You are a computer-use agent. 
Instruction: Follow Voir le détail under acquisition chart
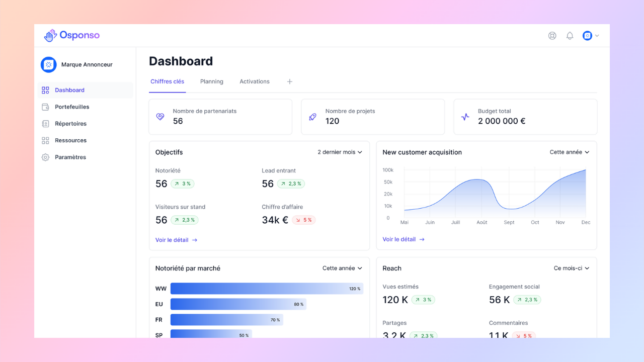point(404,239)
